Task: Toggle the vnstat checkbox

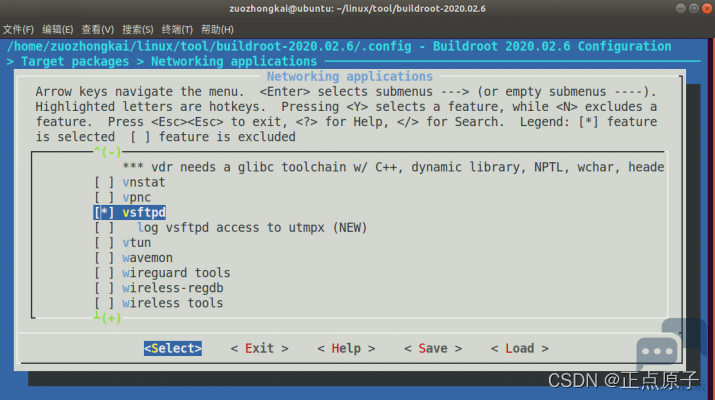Action: click(104, 182)
